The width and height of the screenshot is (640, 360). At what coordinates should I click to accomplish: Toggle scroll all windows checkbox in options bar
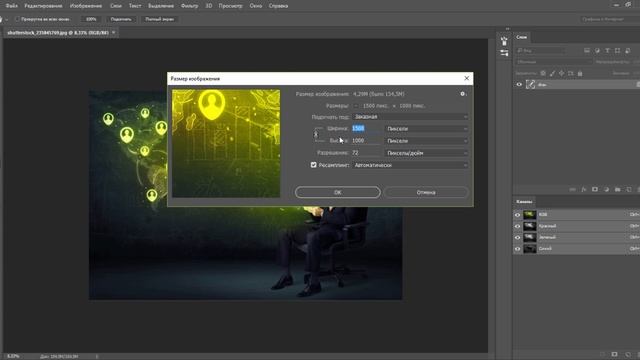pyautogui.click(x=17, y=19)
